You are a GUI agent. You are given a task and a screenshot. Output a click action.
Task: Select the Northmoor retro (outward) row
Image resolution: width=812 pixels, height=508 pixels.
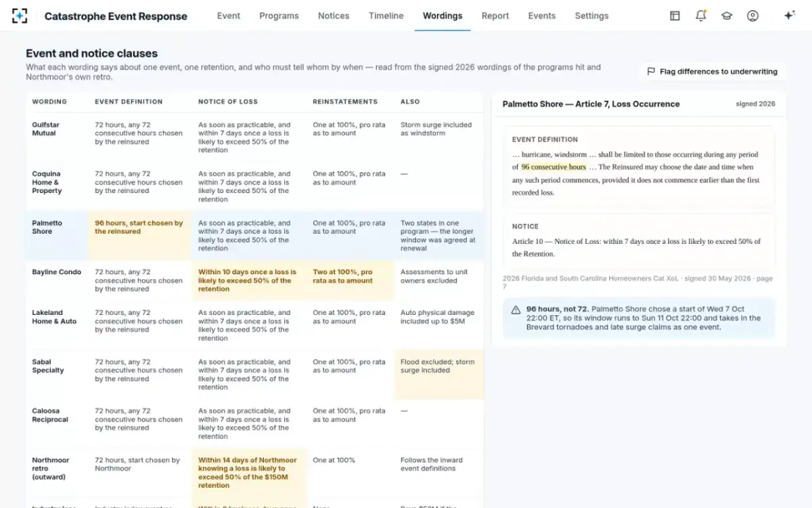[254, 473]
